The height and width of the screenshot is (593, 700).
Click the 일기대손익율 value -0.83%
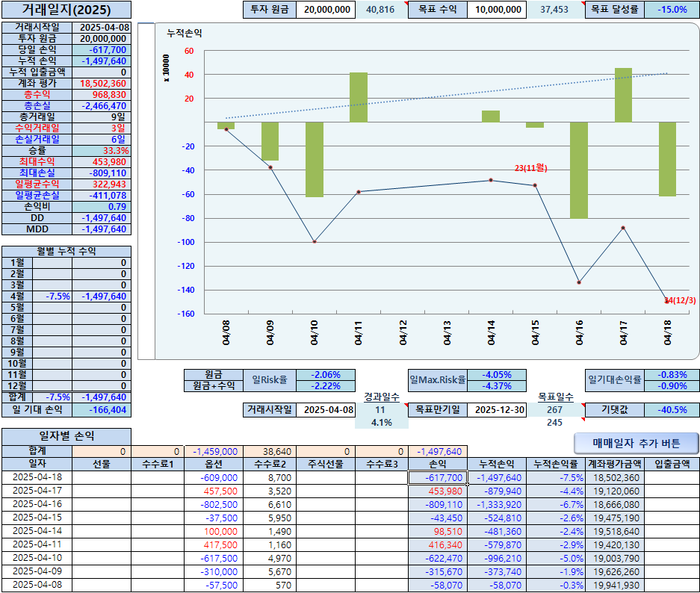pyautogui.click(x=672, y=374)
